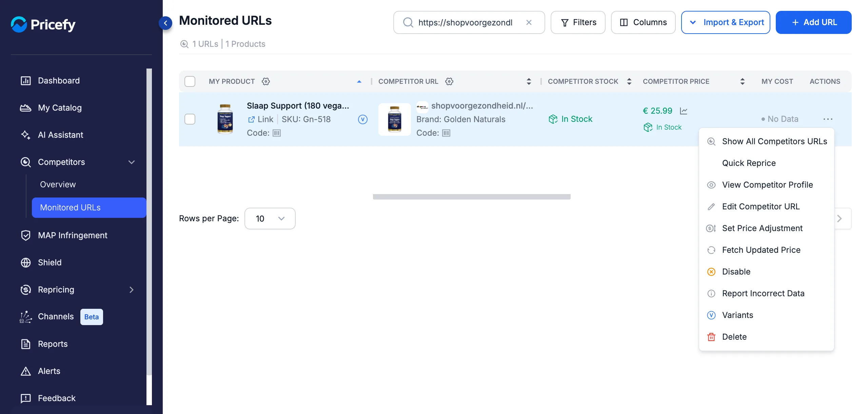Click the barcode icon beside My Product Code
The image size is (868, 414).
(x=277, y=133)
